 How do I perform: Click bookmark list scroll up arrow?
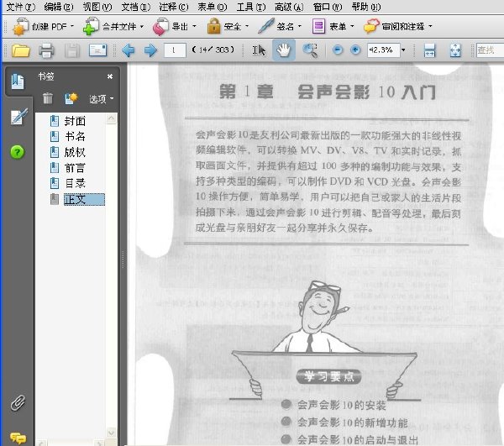coord(111,118)
